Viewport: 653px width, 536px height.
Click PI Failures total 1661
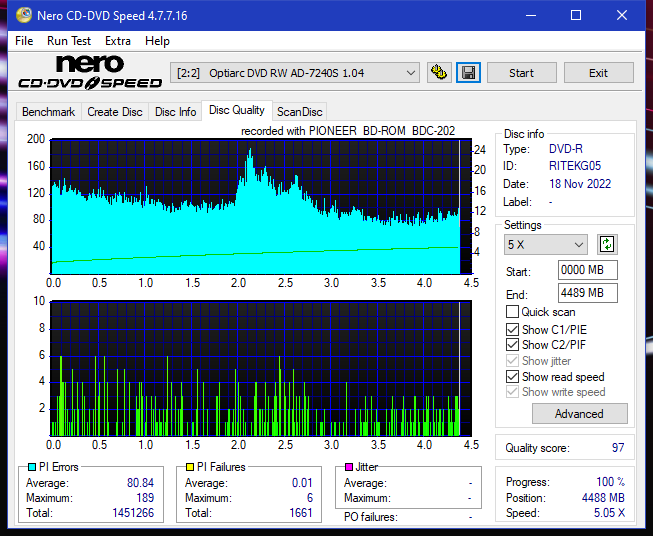301,513
